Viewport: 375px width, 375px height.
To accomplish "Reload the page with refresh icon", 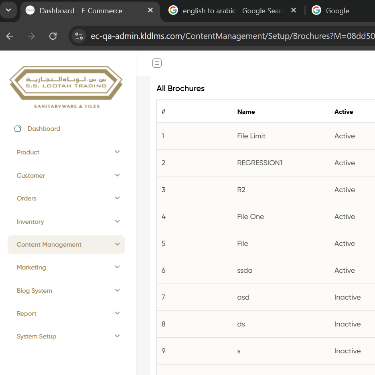I will pos(53,36).
